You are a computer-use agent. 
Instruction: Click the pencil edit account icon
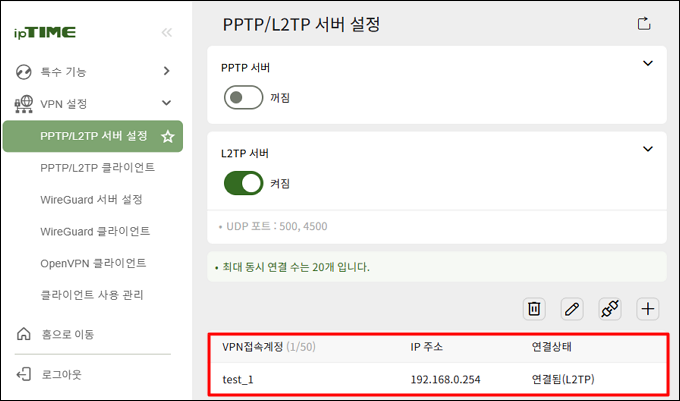[x=572, y=309]
